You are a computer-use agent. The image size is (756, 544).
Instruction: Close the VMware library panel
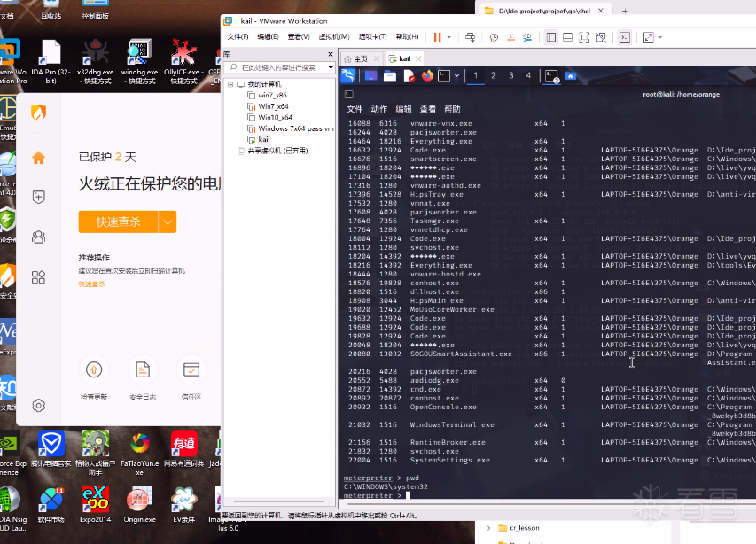click(x=331, y=54)
